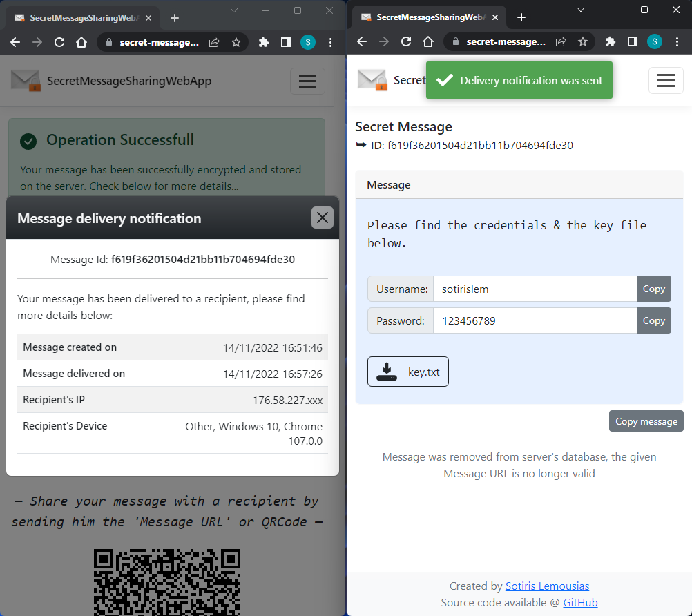This screenshot has height=616, width=692.
Task: Reload page in left browser window
Action: [59, 42]
